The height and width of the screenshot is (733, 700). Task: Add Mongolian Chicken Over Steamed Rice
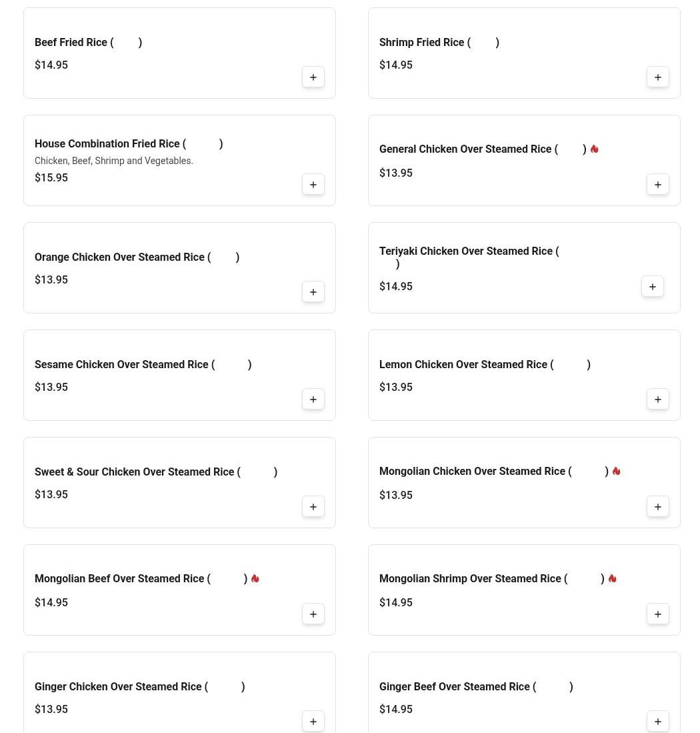point(658,507)
